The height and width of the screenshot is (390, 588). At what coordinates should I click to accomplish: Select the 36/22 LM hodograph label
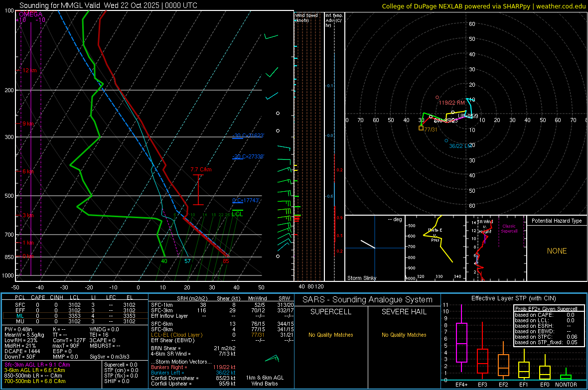(460, 146)
